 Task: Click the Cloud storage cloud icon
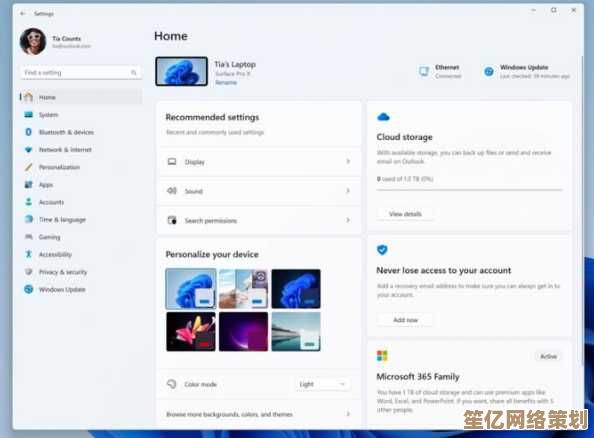click(x=383, y=117)
